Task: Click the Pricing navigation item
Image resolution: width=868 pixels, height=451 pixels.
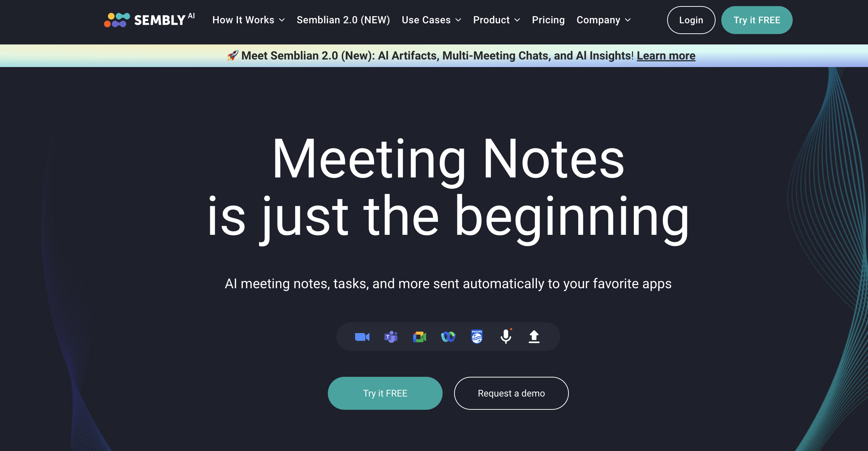Action: tap(548, 20)
